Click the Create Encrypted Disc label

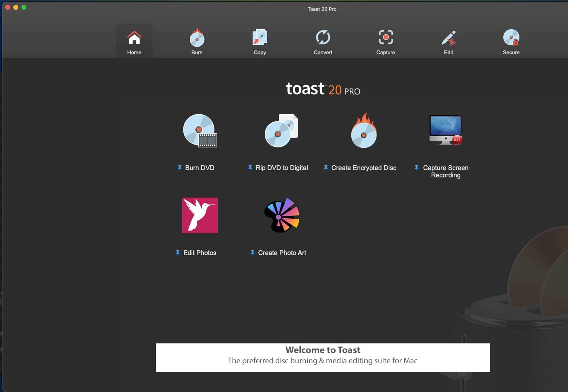pos(364,168)
